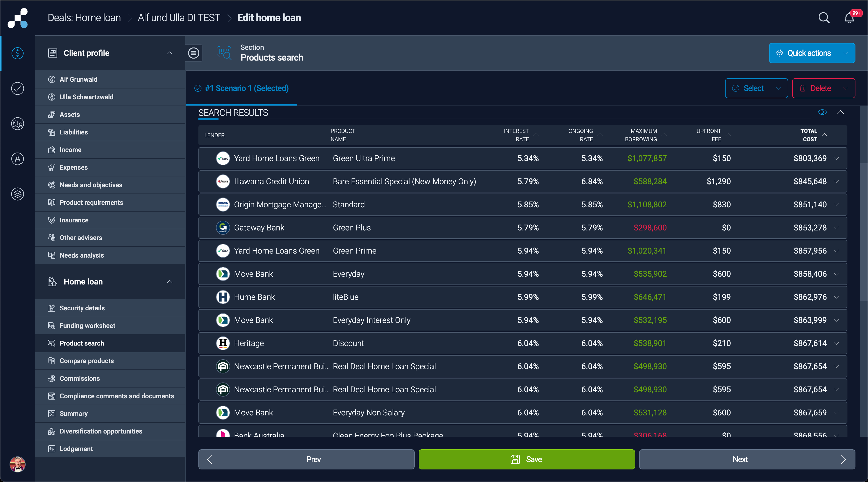Open the Funding worksheet item
The height and width of the screenshot is (482, 868).
(110, 326)
